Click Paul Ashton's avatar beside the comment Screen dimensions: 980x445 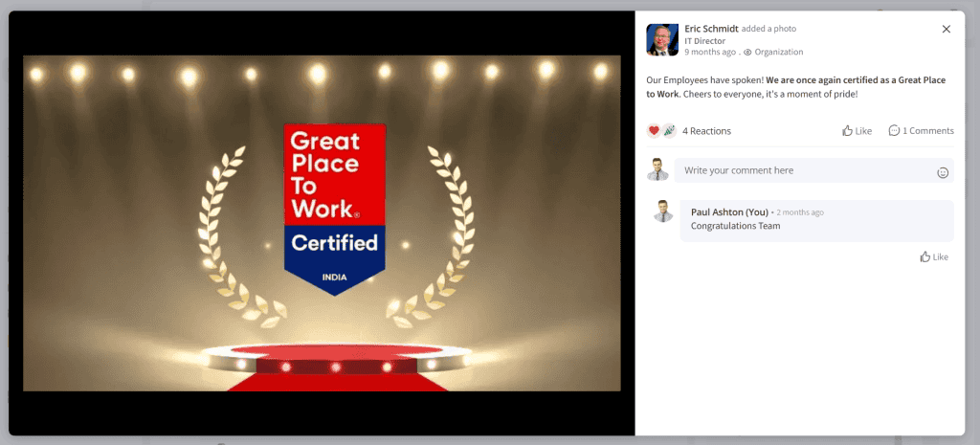[663, 211]
